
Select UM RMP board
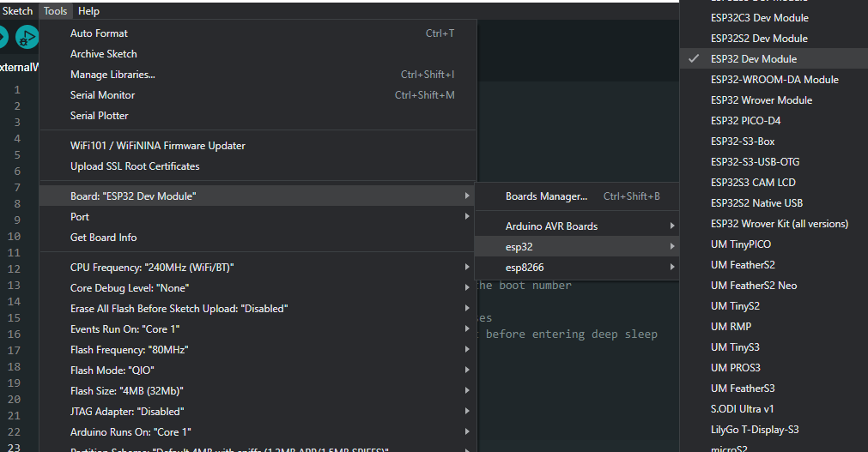pyautogui.click(x=774, y=327)
